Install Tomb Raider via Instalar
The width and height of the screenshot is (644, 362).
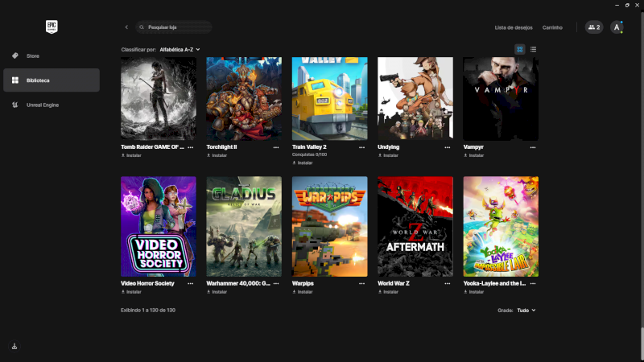[131, 155]
